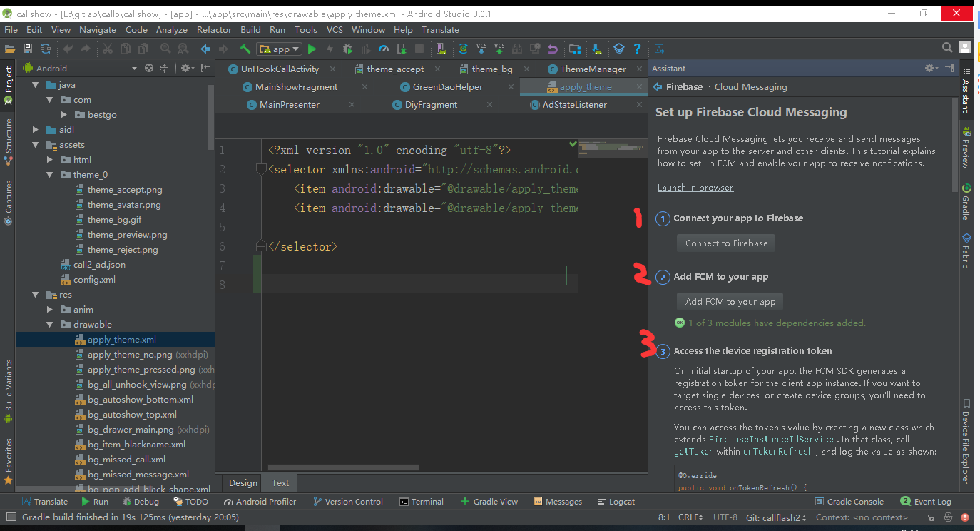
Task: Expand the aidl folder node
Action: pos(36,130)
